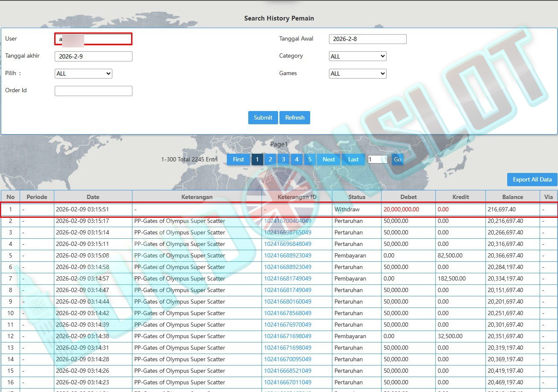Go to the First page
Image resolution: width=558 pixels, height=392 pixels.
[x=238, y=159]
